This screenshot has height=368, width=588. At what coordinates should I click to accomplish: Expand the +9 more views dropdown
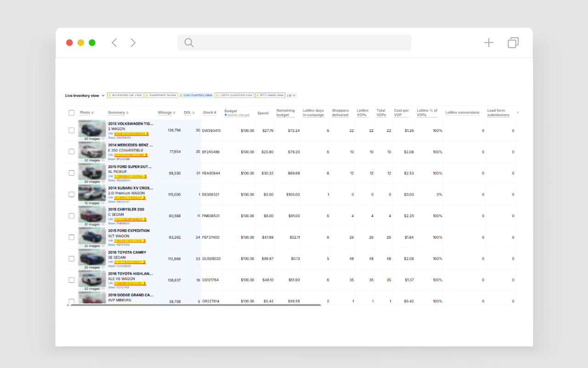point(291,96)
